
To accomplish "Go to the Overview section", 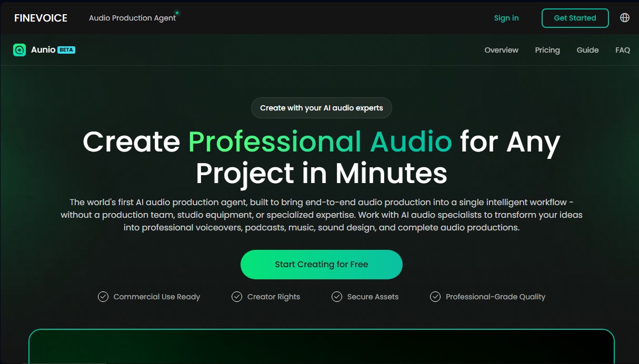I will [501, 50].
